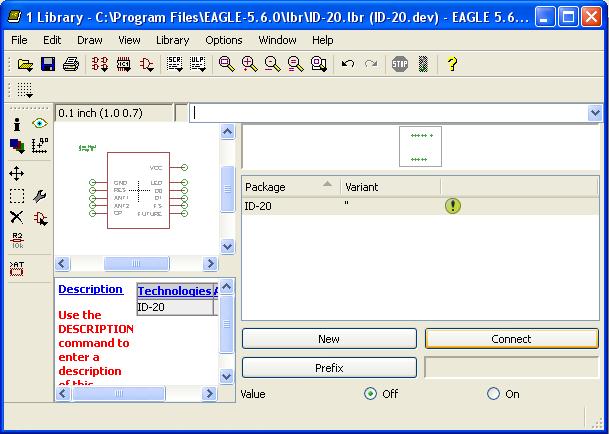Save the library with floppy disk icon
609x434 pixels.
tap(48, 64)
